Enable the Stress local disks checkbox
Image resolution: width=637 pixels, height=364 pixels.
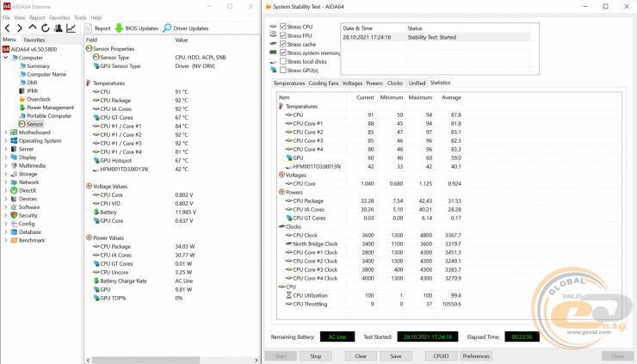tap(283, 61)
